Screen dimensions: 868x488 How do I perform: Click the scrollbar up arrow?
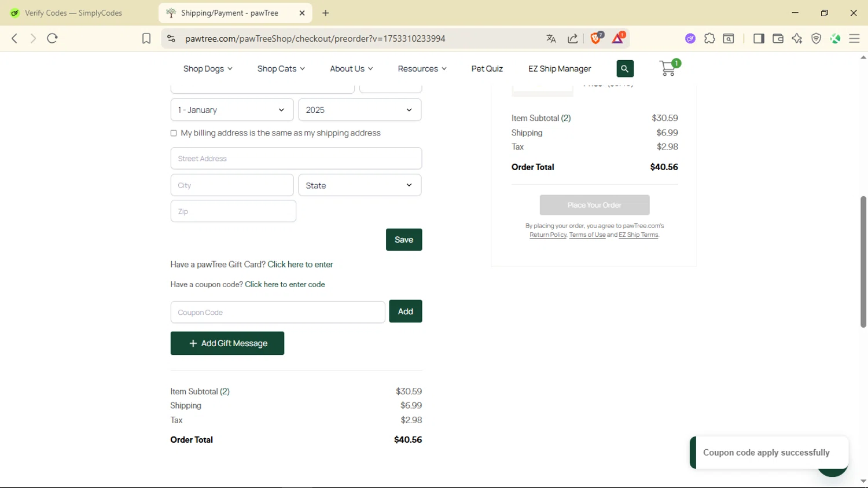pos(863,57)
